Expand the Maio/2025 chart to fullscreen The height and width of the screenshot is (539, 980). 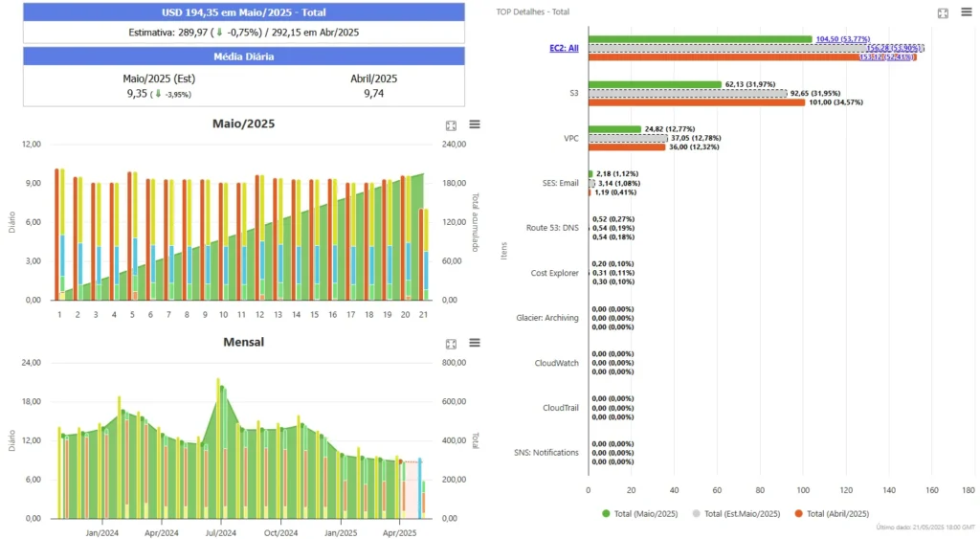451,125
